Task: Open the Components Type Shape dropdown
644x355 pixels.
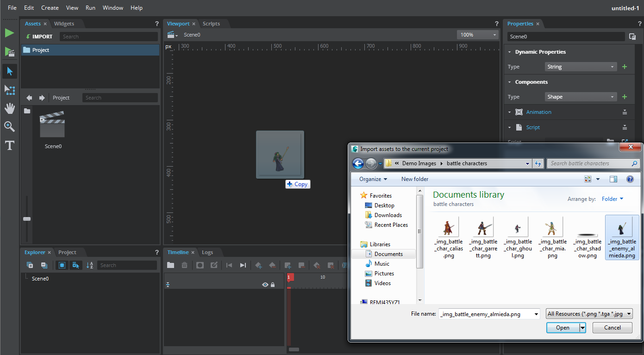Action: tap(581, 97)
